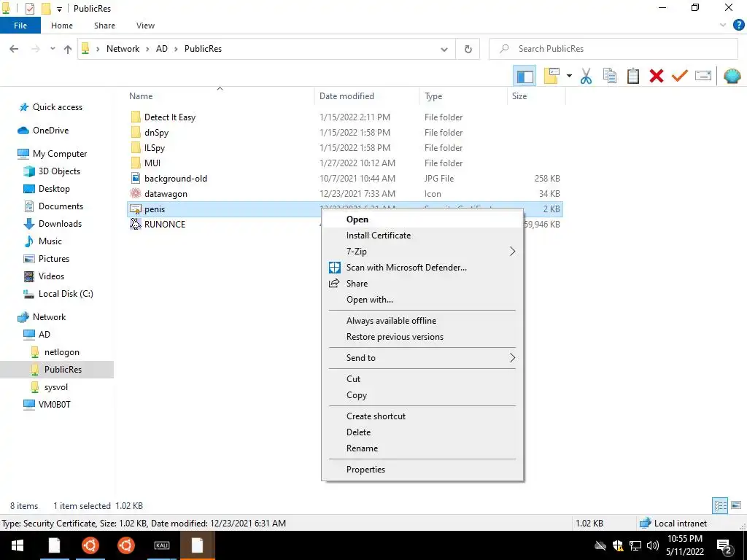This screenshot has height=560, width=747.
Task: Click the volume speaker tray icon
Action: click(653, 545)
